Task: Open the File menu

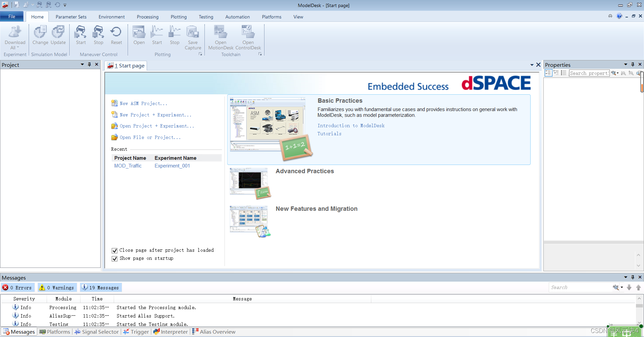Action: click(12, 16)
